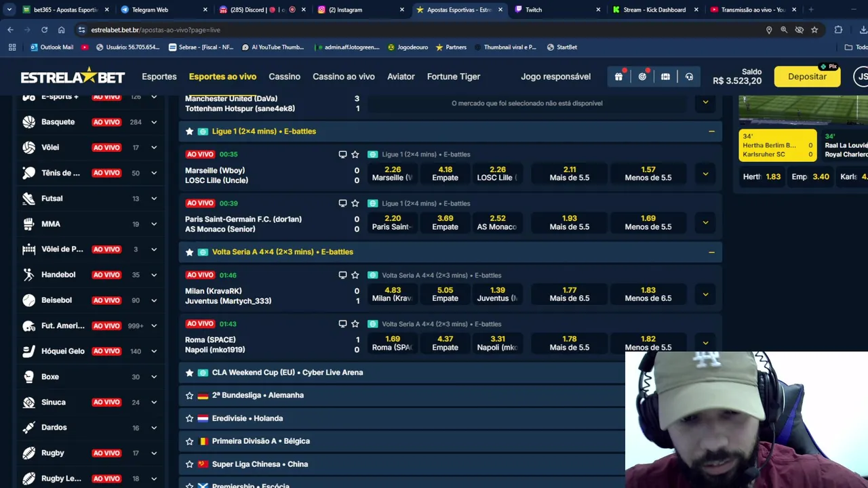Open match stats icon for Roma vs Napoli
868x488 pixels.
(x=342, y=324)
